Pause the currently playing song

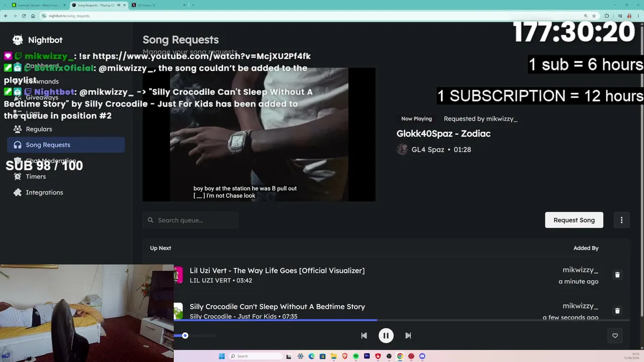point(386,335)
